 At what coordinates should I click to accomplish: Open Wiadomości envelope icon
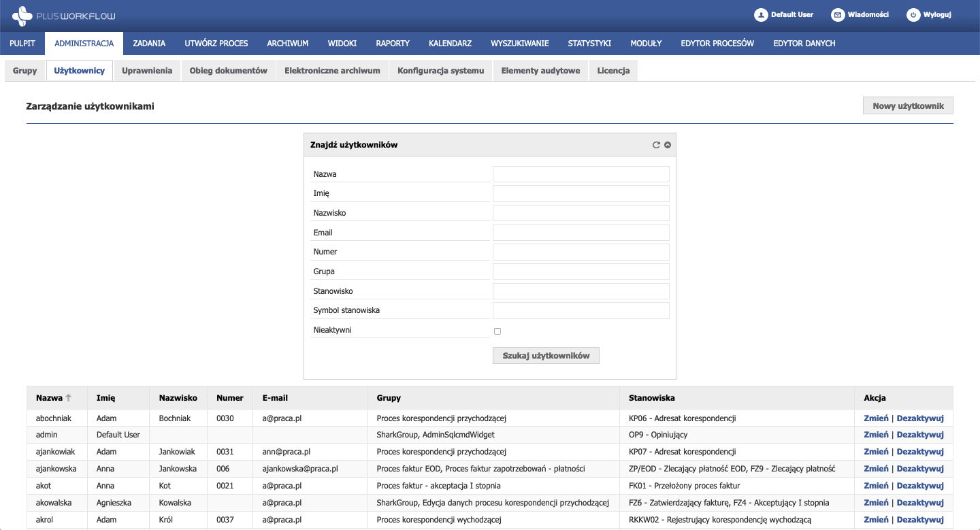pos(838,14)
